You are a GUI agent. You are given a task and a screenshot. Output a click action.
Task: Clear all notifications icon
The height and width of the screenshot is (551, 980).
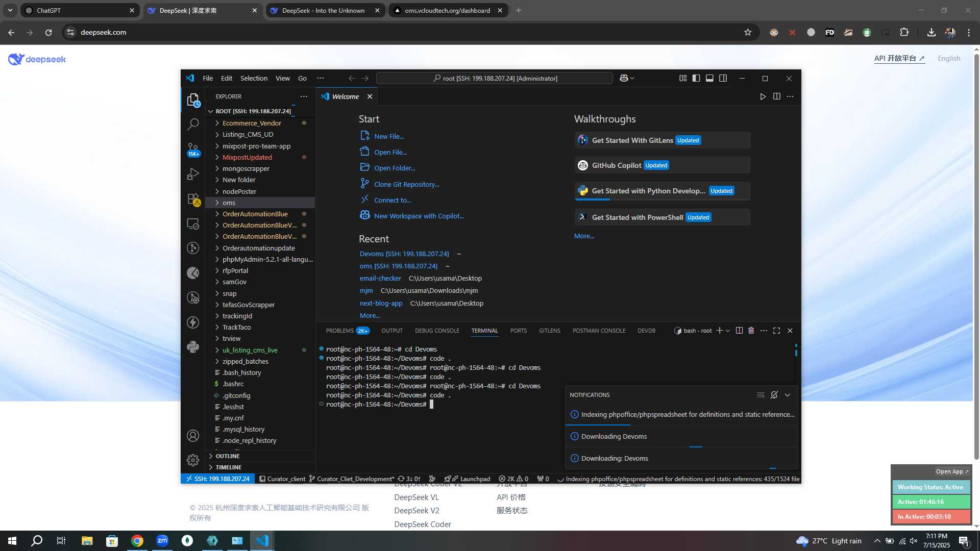pyautogui.click(x=761, y=395)
